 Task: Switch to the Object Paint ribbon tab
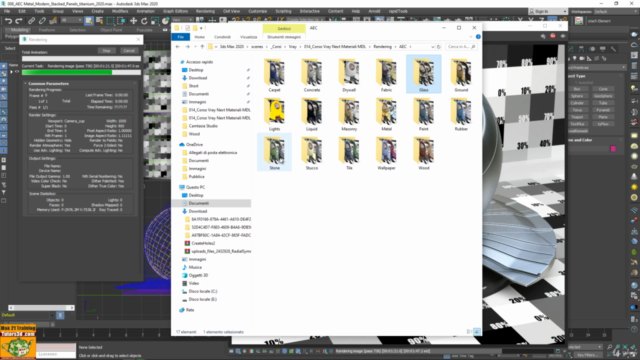(x=111, y=30)
